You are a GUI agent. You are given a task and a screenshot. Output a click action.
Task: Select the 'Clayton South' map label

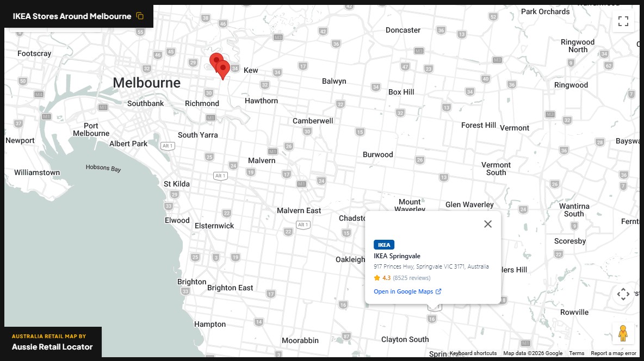405,339
